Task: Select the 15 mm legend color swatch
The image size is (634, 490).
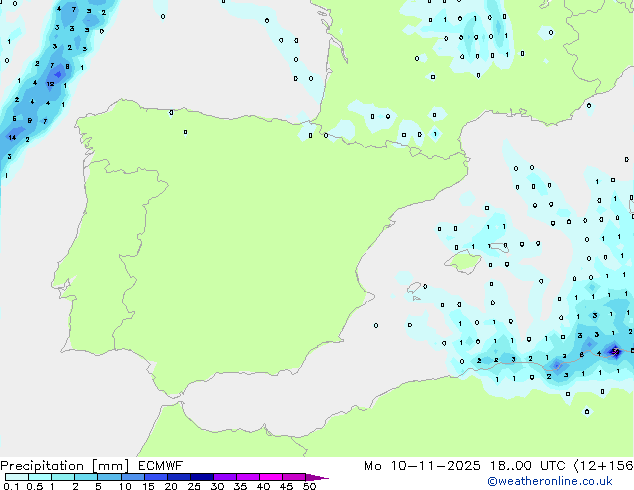Action: [155, 477]
